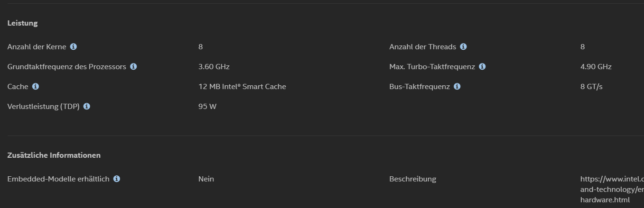The height and width of the screenshot is (208, 644).
Task: Select the Verlustleistung (TDP) label text
Action: pyautogui.click(x=44, y=106)
